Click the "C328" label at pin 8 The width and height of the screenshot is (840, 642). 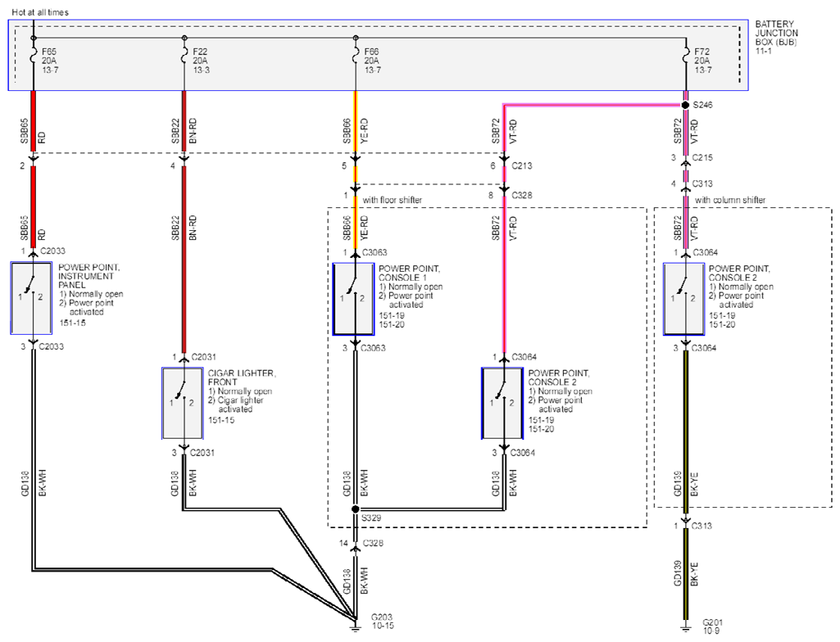[522, 196]
